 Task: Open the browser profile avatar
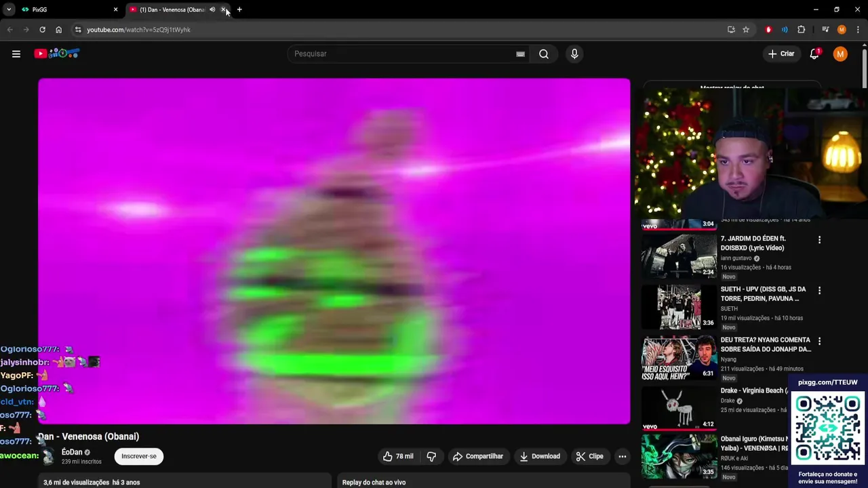click(x=842, y=30)
